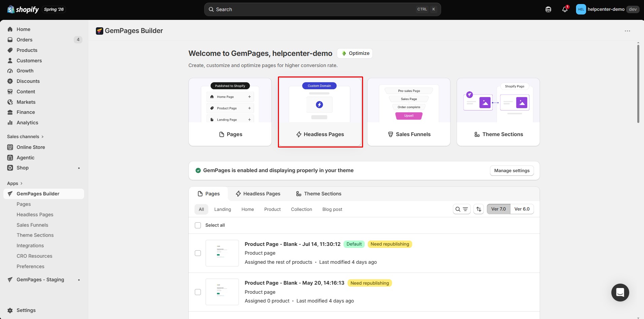Open Preferences in sidebar
This screenshot has width=644, height=319.
(30, 266)
